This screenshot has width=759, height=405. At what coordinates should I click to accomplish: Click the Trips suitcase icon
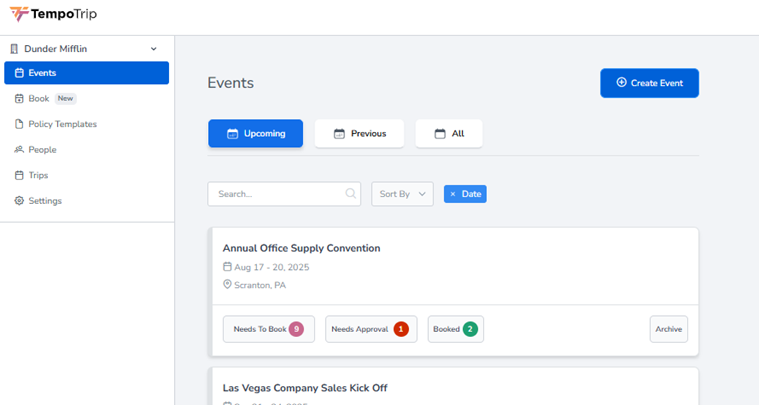19,175
